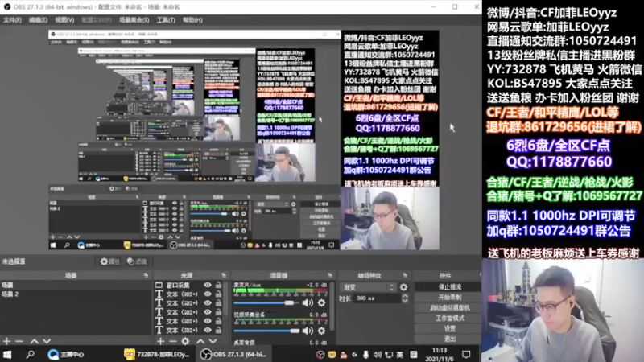Move source down in Sources panel

pos(213,341)
